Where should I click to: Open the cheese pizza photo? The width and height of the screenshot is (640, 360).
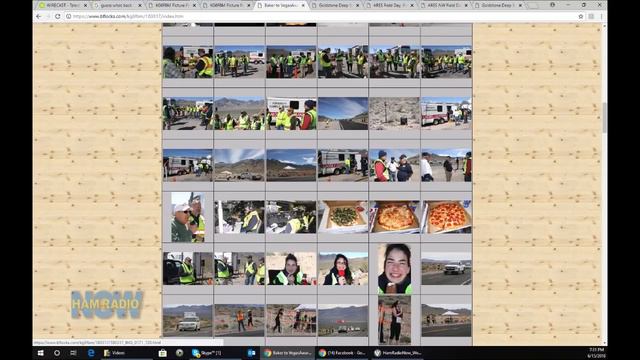(x=394, y=217)
